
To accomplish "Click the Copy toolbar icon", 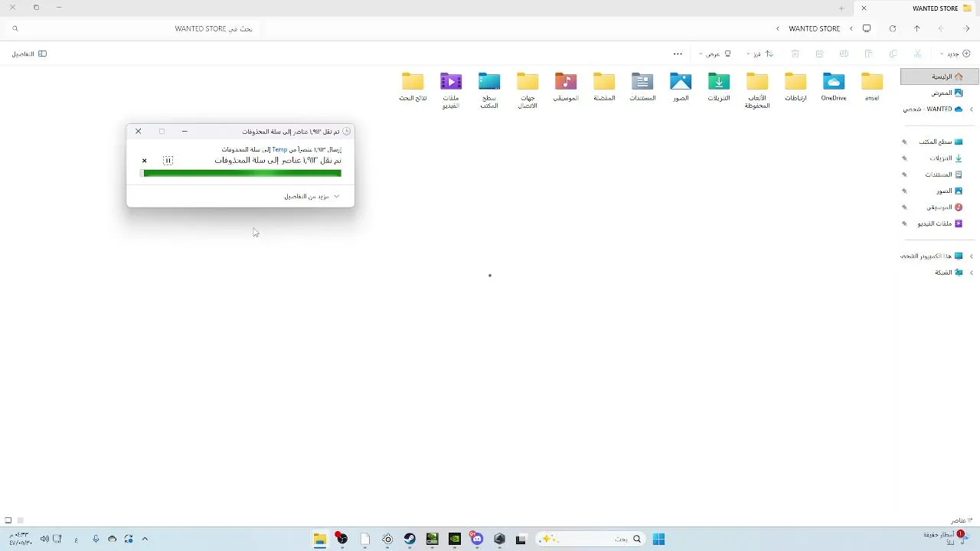I will [x=893, y=54].
